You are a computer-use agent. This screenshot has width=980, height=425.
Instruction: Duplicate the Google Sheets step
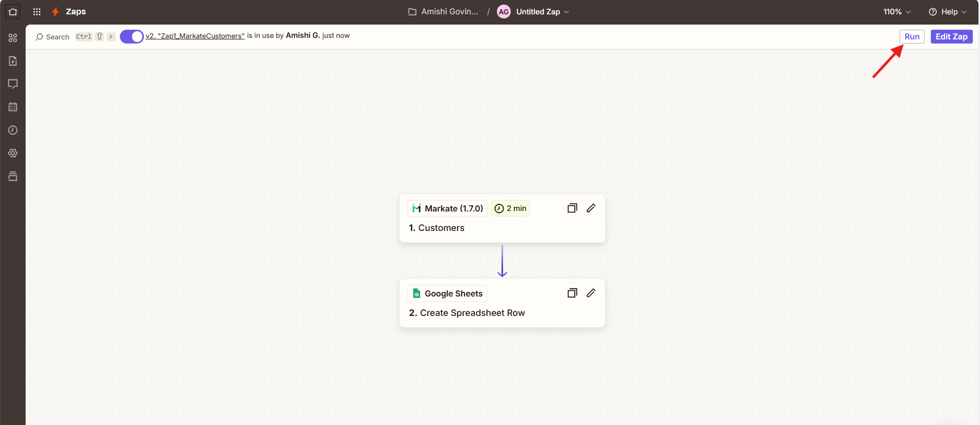(572, 293)
